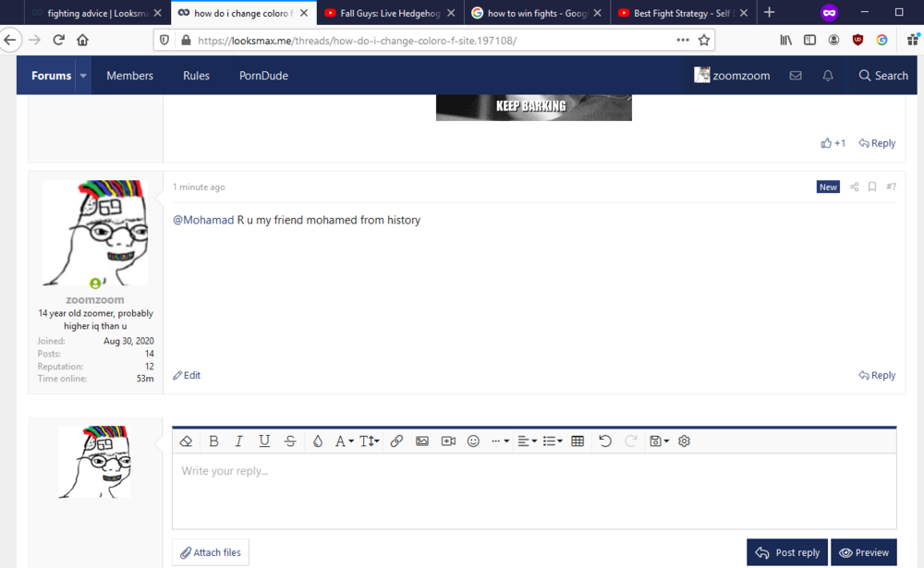Screen dimensions: 924x568
Task: Toggle italic formatting in reply editor
Action: click(238, 441)
